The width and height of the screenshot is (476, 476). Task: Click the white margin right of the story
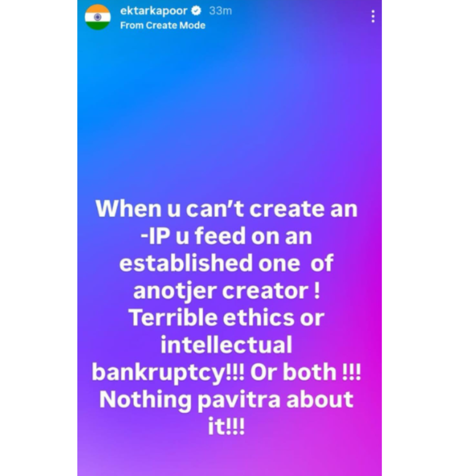click(428, 238)
